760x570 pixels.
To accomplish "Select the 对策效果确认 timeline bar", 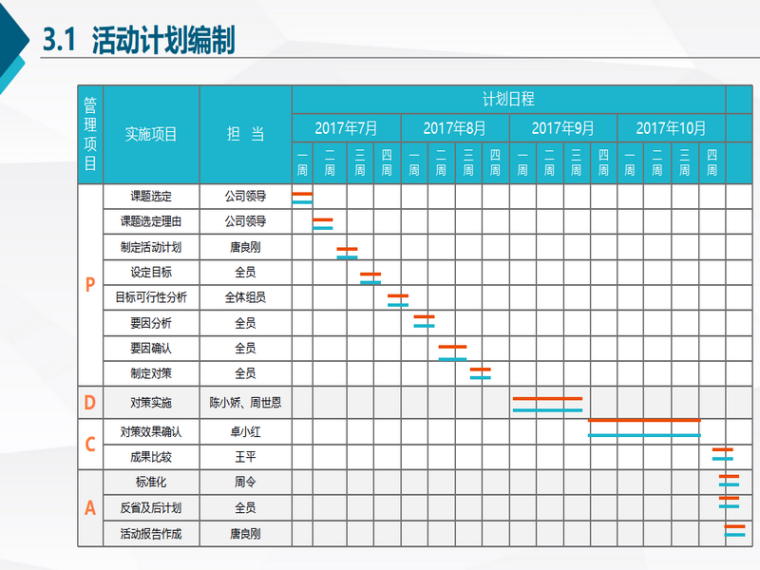I will 644,428.
